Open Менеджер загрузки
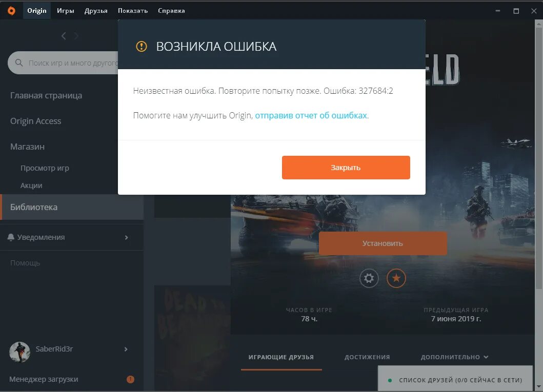543x392 pixels. [44, 379]
